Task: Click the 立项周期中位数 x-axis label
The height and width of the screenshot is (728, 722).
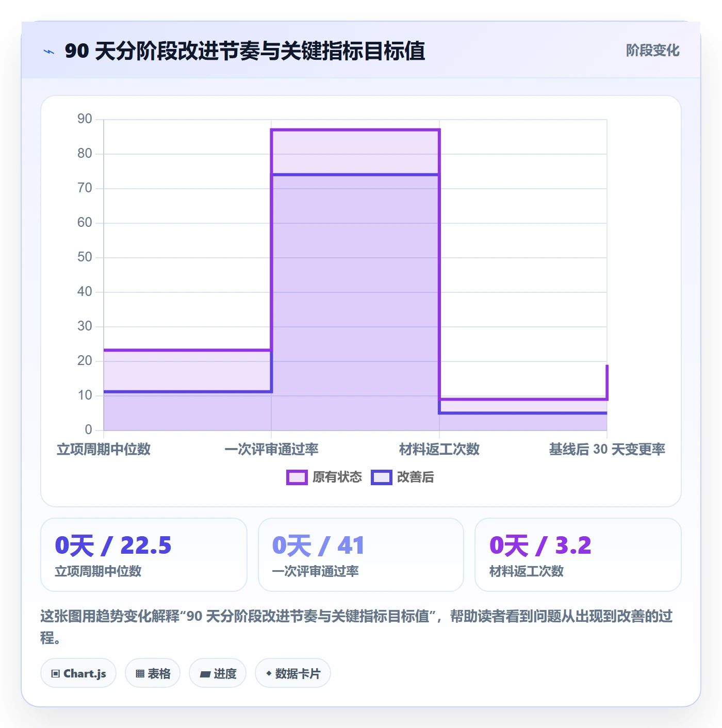Action: [104, 450]
